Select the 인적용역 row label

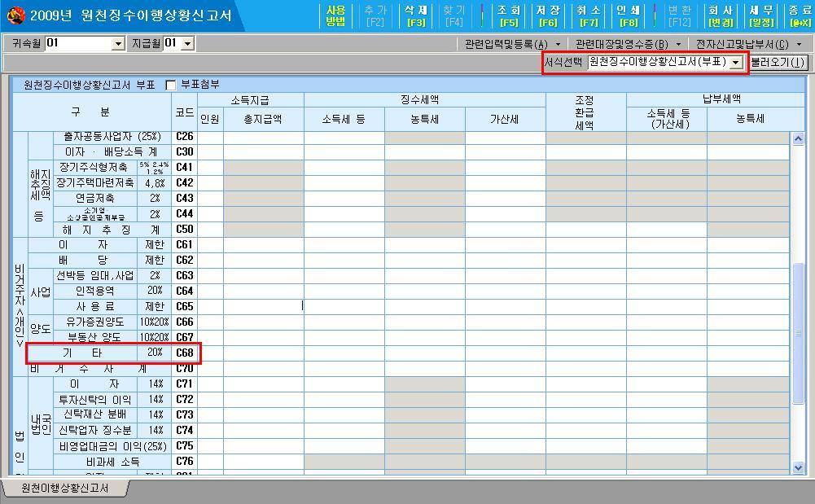95,291
